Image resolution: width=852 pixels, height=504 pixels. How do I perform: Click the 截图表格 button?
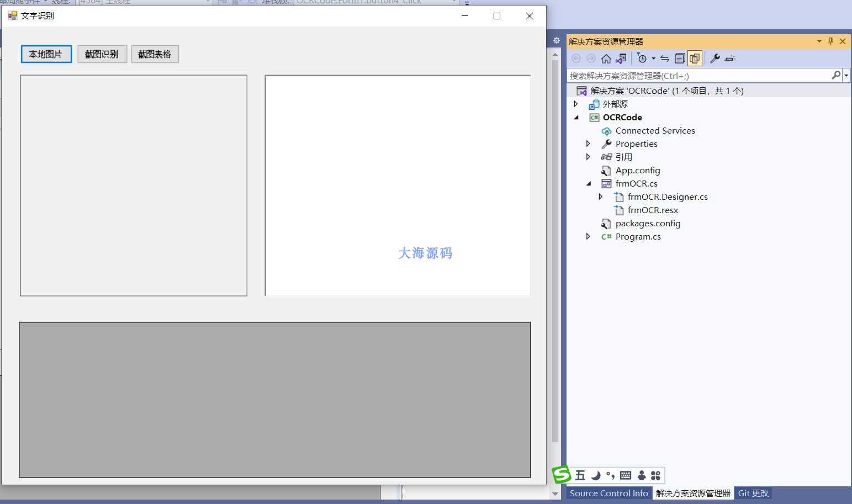click(155, 54)
